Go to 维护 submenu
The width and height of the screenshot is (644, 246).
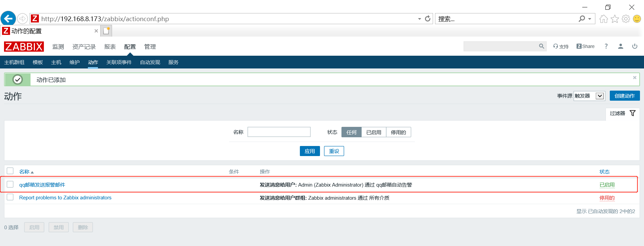[74, 62]
